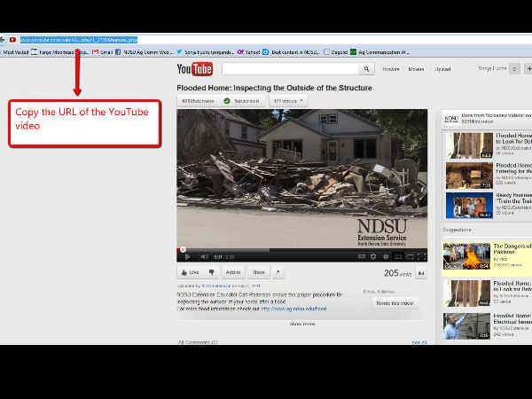The height and width of the screenshot is (399, 532).
Task: Open the Most Visited bookmark
Action: (x=15, y=52)
